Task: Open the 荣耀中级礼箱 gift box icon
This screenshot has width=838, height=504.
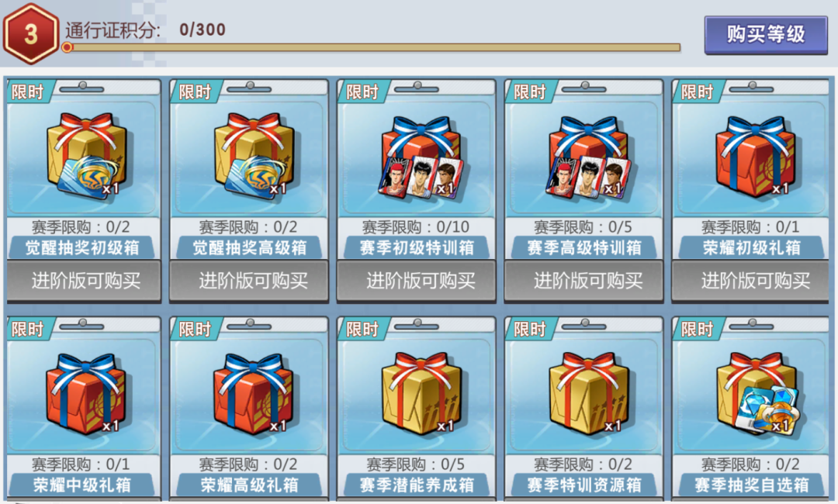Action: tap(86, 393)
